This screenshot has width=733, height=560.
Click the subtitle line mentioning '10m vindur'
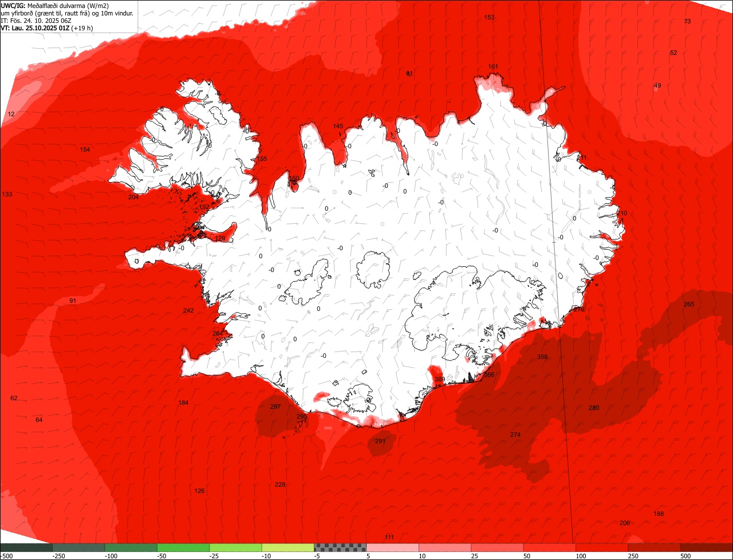[x=68, y=13]
